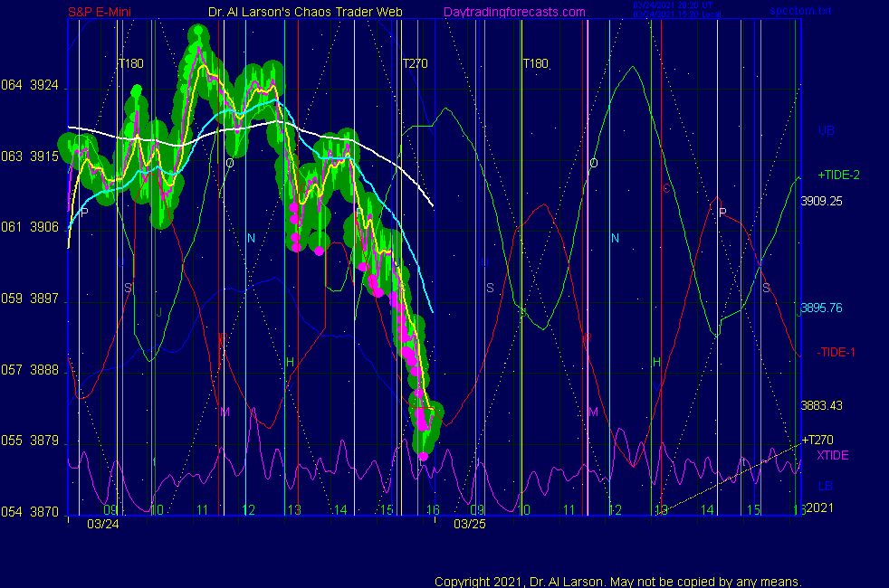Click the '059 3897' price axis label
Screen dimensions: 889x588
coord(30,299)
